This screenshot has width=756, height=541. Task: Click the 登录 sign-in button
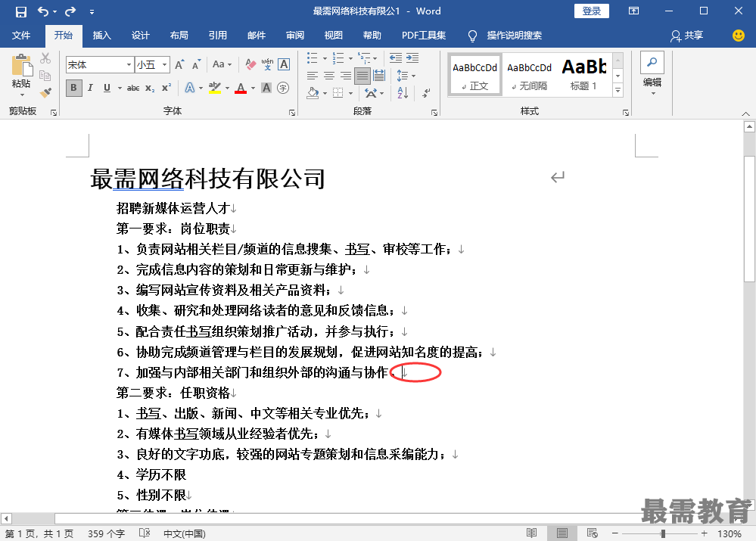pos(592,11)
